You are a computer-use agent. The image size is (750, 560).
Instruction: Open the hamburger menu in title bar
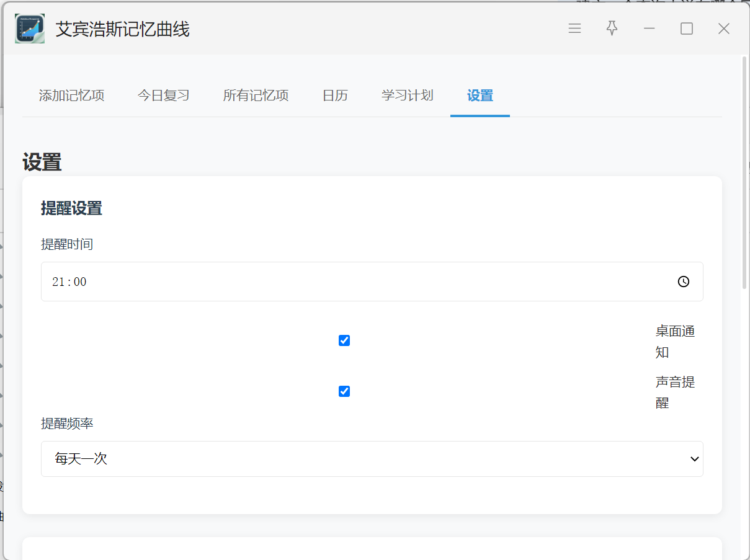tap(574, 29)
